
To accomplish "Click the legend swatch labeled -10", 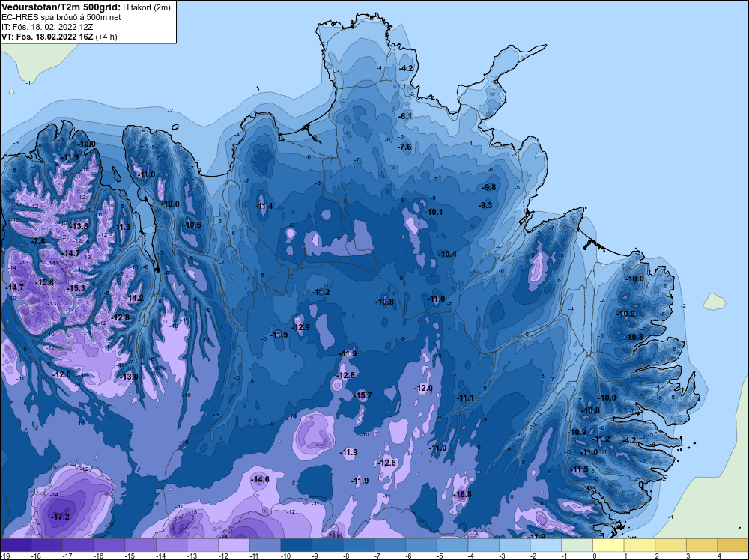I will (x=296, y=545).
